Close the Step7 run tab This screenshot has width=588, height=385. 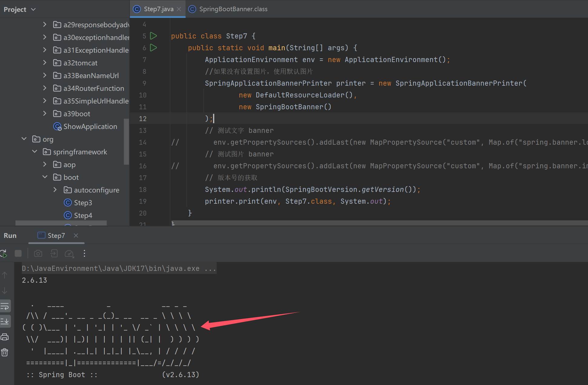coord(76,235)
